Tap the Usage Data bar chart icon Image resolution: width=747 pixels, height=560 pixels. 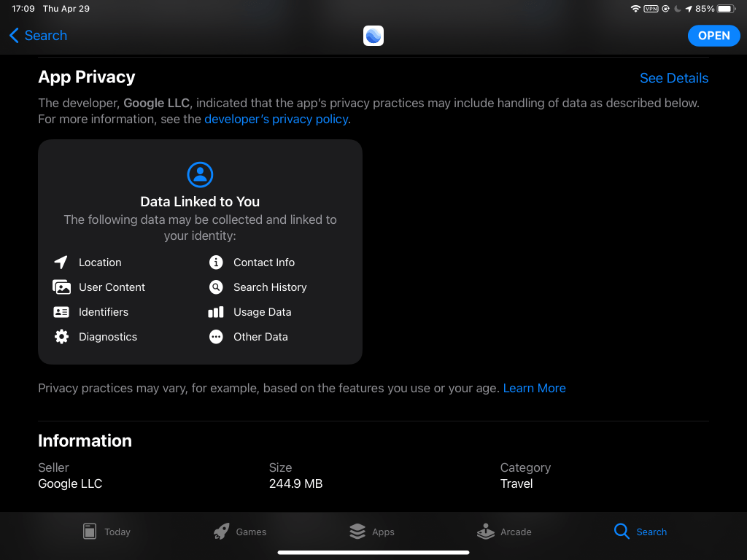pos(216,312)
